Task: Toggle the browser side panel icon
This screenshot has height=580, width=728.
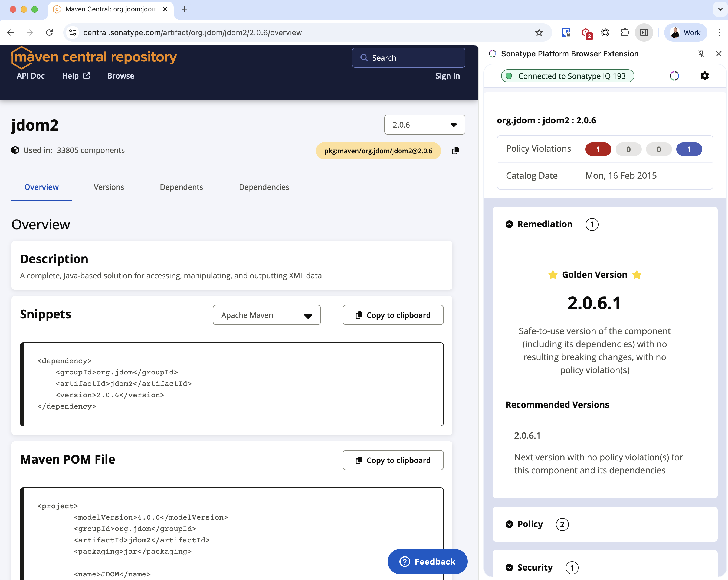Action: (644, 32)
